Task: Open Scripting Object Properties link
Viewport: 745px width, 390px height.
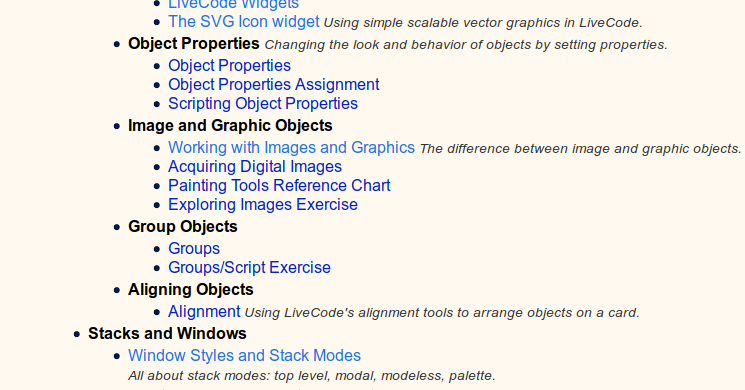Action: pyautogui.click(x=263, y=104)
